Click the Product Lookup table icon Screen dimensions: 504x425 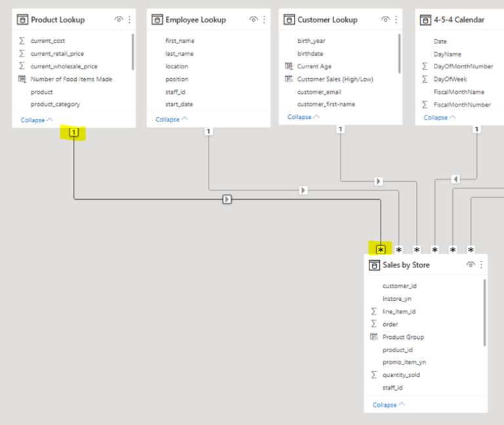[x=22, y=20]
